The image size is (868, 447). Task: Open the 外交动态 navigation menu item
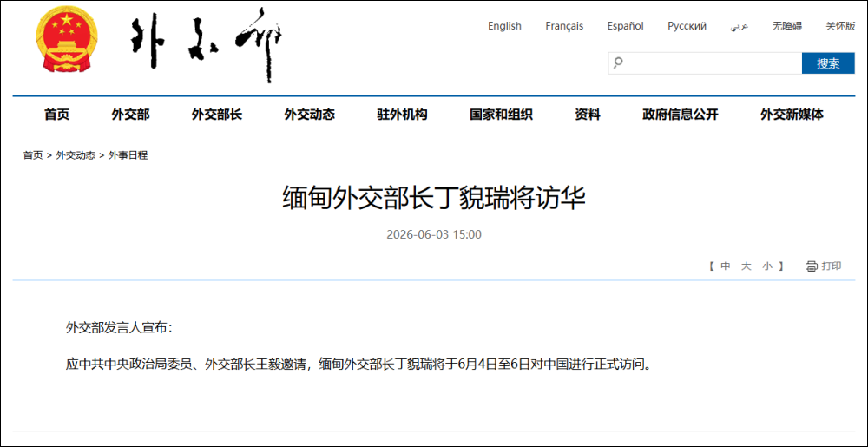point(310,115)
